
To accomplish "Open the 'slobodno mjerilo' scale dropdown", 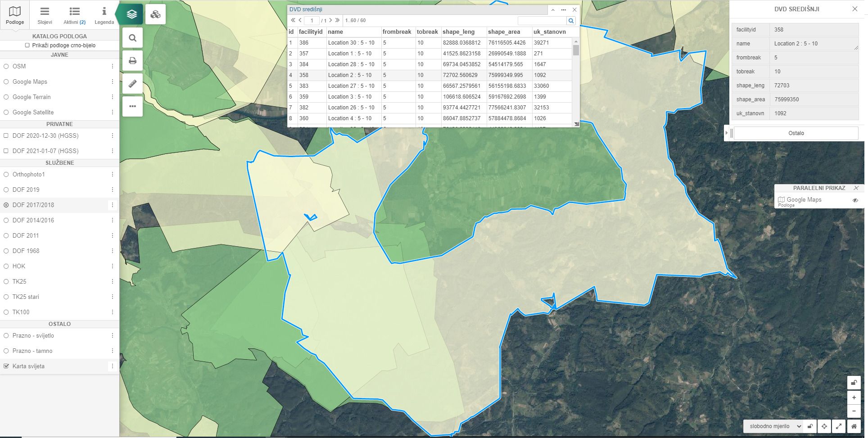I will click(x=774, y=426).
